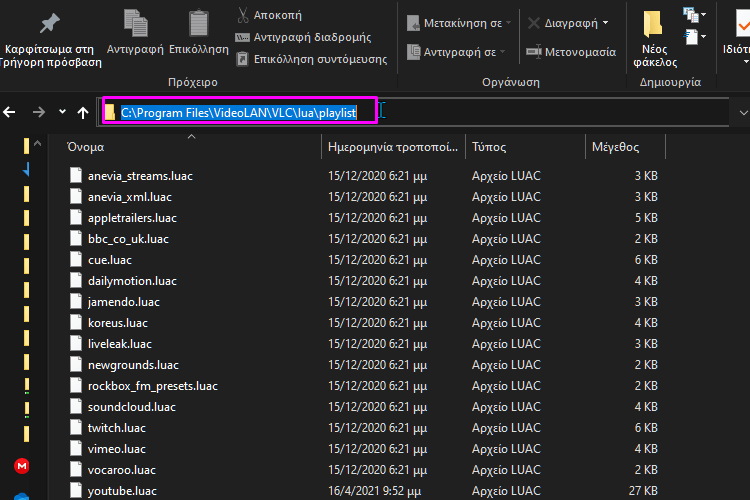Image resolution: width=750 pixels, height=500 pixels.
Task: Click the 27 KB size cell
Action: (x=643, y=491)
